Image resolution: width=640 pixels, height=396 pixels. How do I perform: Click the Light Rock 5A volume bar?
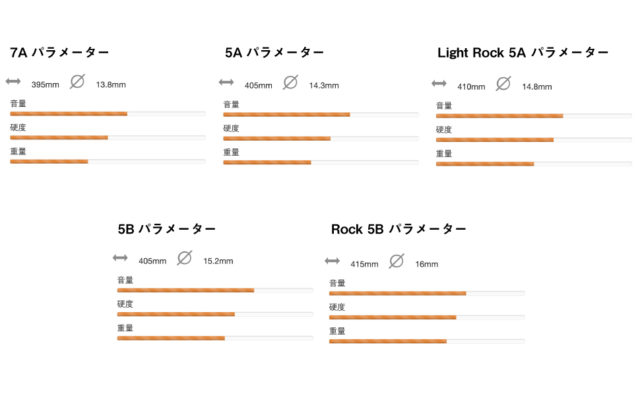(534, 116)
